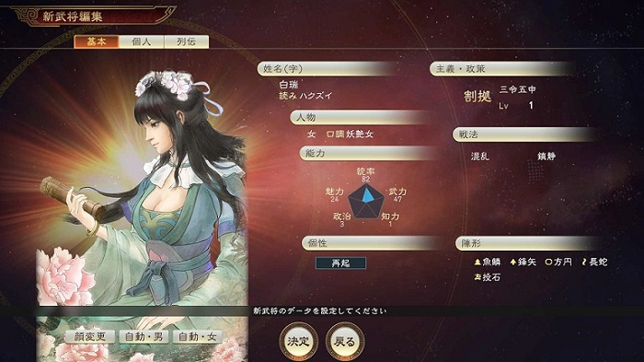
Task: Open the 姓名(字) name section
Action: 328,69
